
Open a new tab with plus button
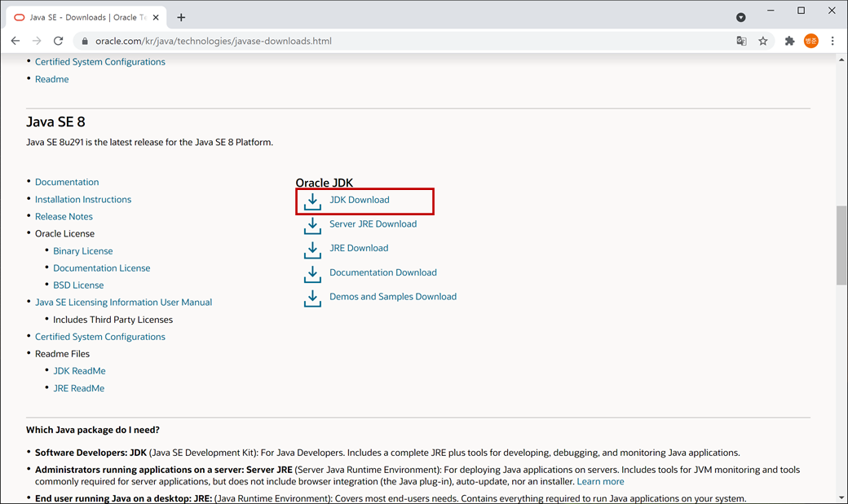coord(181,17)
